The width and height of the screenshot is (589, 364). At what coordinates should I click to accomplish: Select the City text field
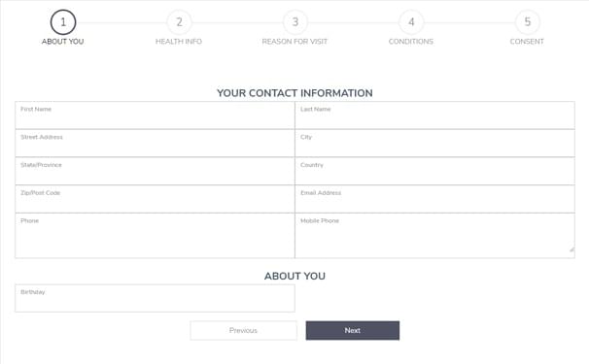(x=435, y=143)
